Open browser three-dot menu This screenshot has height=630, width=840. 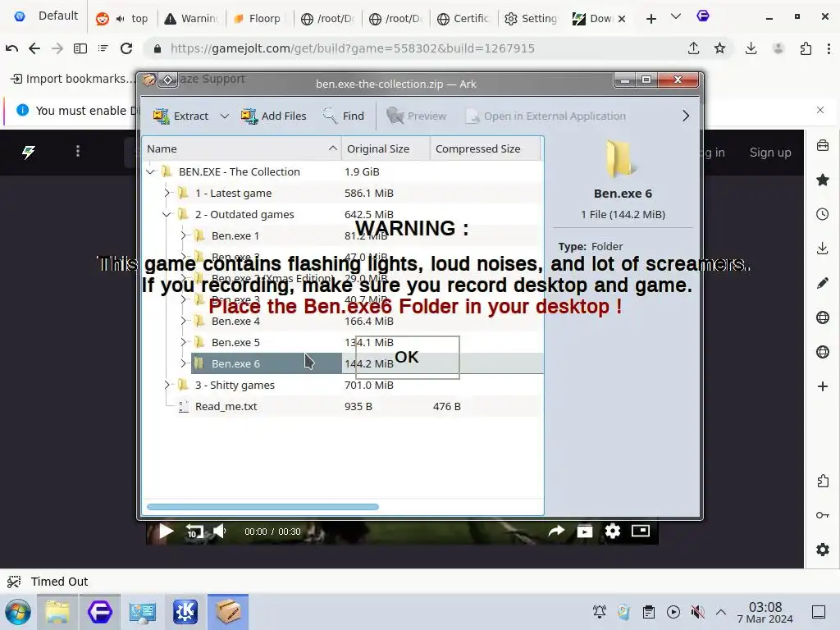pyautogui.click(x=829, y=48)
